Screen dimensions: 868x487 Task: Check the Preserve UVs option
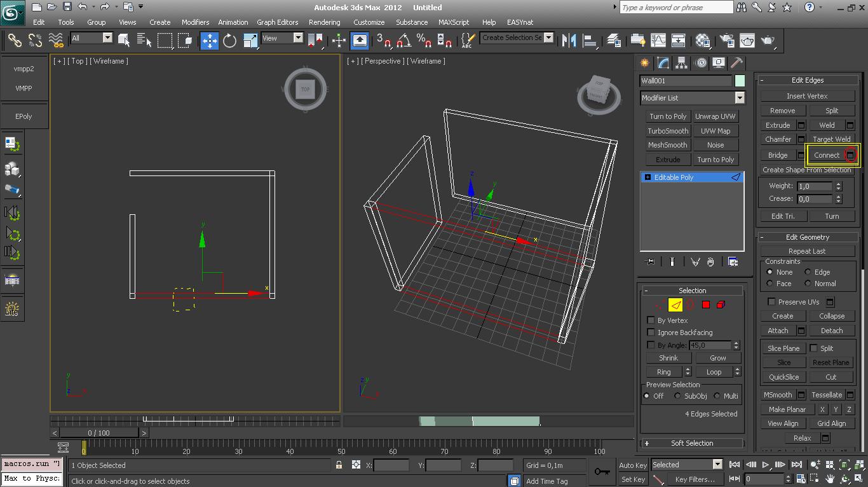pos(771,302)
